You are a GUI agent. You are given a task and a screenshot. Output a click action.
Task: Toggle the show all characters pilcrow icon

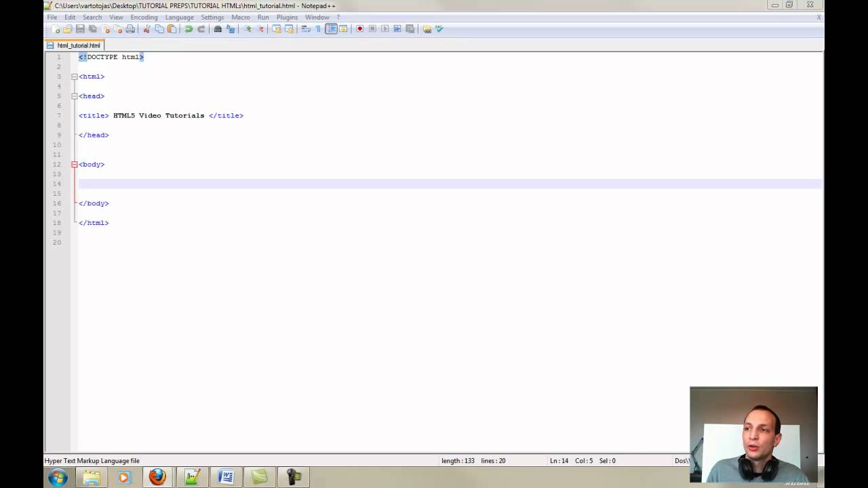click(x=317, y=29)
